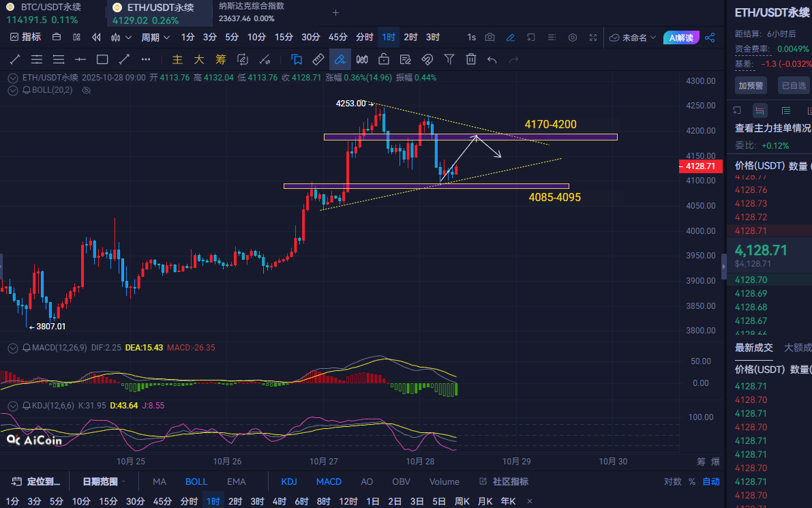Click the ruler measurement tool
The image size is (812, 508).
coord(318,59)
